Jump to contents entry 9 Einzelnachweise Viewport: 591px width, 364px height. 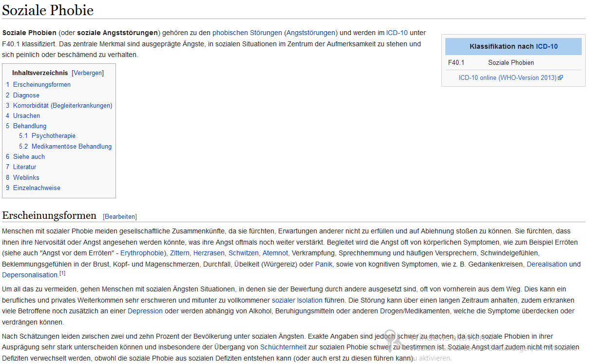coord(33,188)
